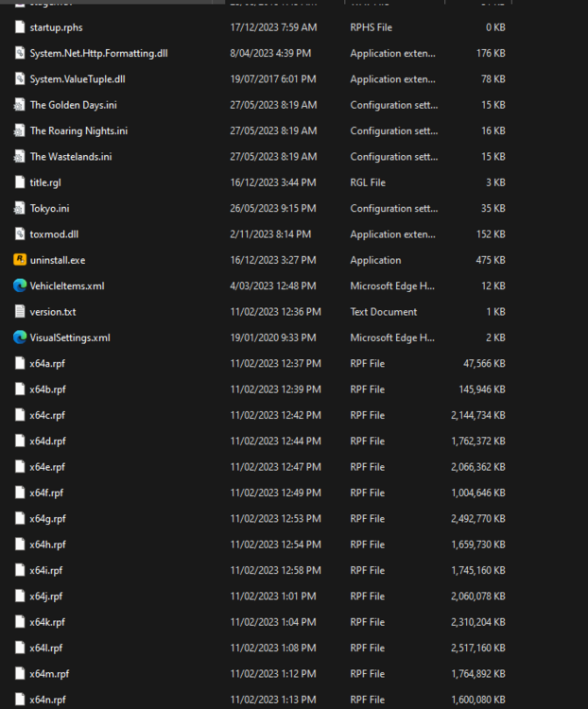Image resolution: width=588 pixels, height=709 pixels.
Task: Click the 145,946 KB size cell
Action: pos(482,389)
